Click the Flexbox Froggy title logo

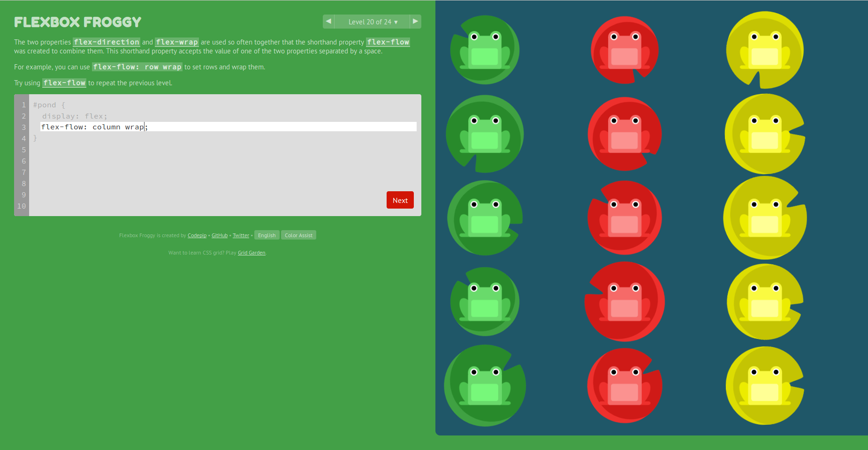(x=78, y=22)
